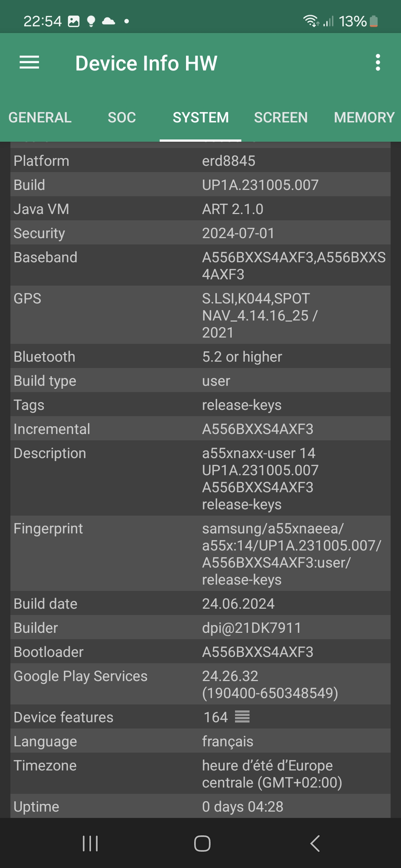This screenshot has height=868, width=401.
Task: Tap the cloud notification icon
Action: [x=108, y=21]
